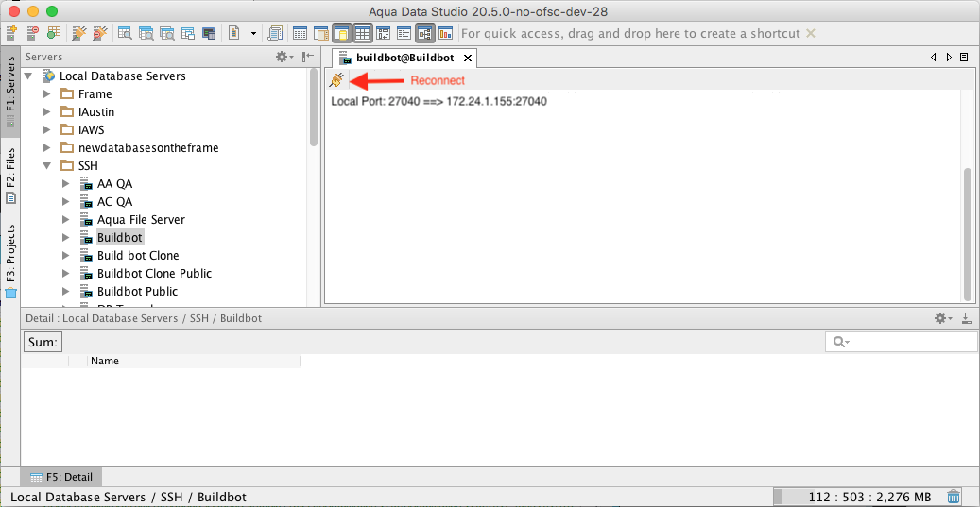Toggle the window with arrows diagram icon
The height and width of the screenshot is (507, 980).
(x=384, y=33)
